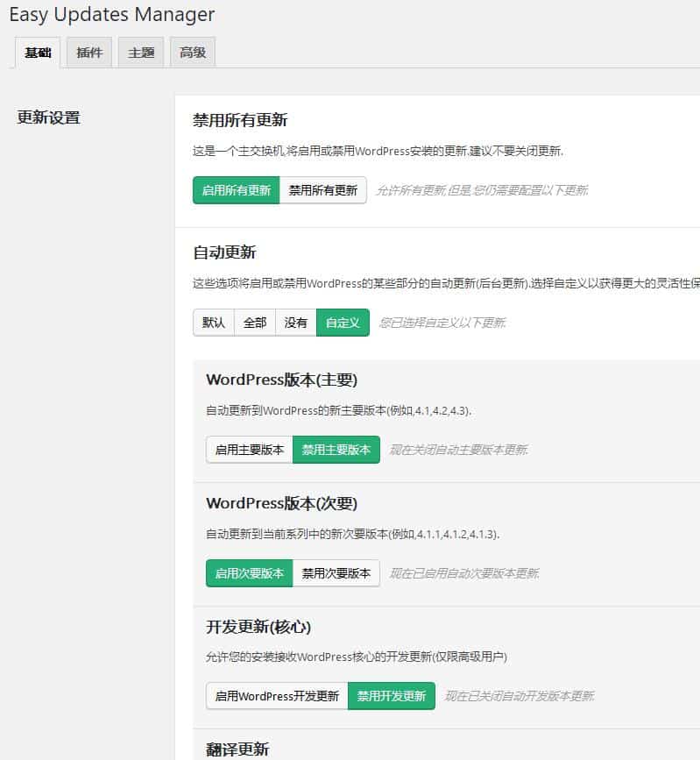The height and width of the screenshot is (760, 700).
Task: Choose 没有 automatic update option
Action: pos(295,323)
